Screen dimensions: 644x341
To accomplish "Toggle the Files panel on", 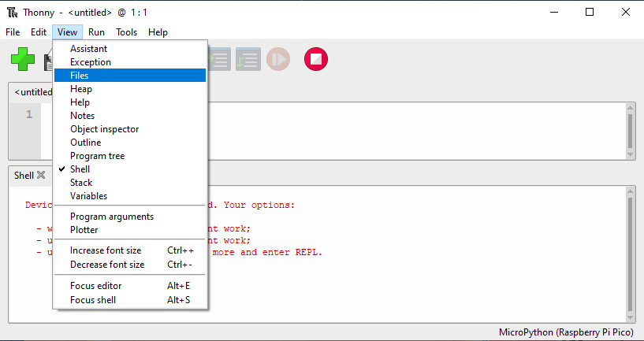I will click(x=79, y=76).
